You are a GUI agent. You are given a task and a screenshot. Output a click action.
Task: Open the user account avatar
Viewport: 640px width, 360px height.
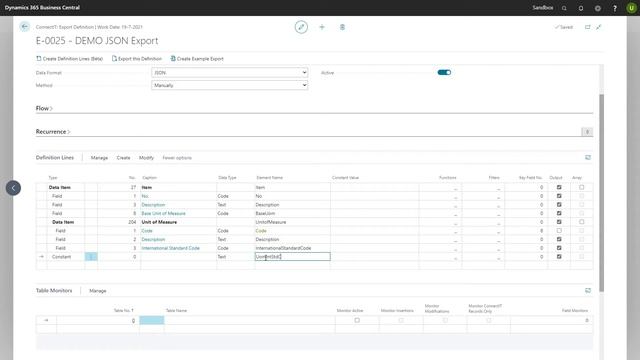click(x=631, y=8)
